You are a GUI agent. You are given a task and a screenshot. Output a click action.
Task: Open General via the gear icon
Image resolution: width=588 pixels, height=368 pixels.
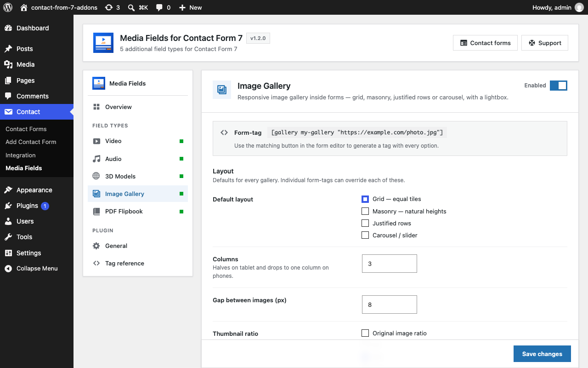[96, 246]
